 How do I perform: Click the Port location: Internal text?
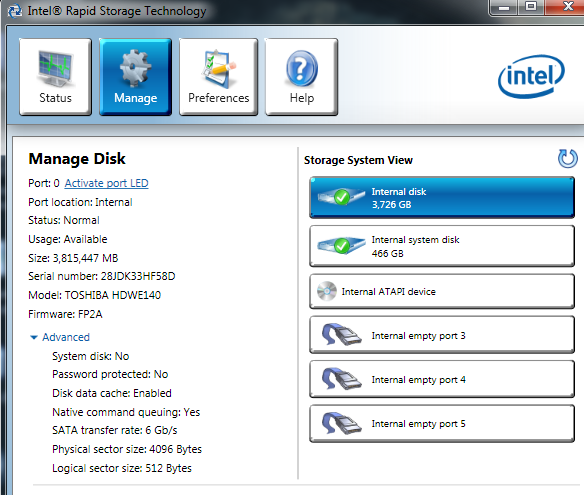coord(80,202)
